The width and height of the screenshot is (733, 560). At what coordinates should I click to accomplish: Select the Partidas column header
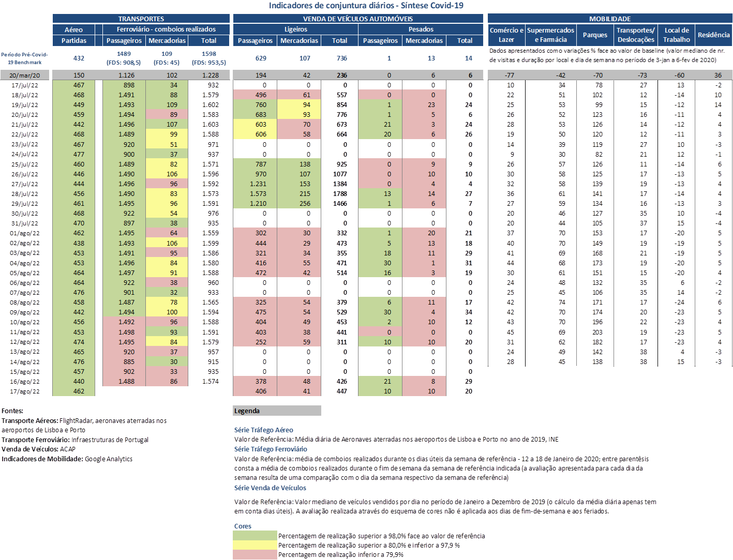(x=74, y=40)
